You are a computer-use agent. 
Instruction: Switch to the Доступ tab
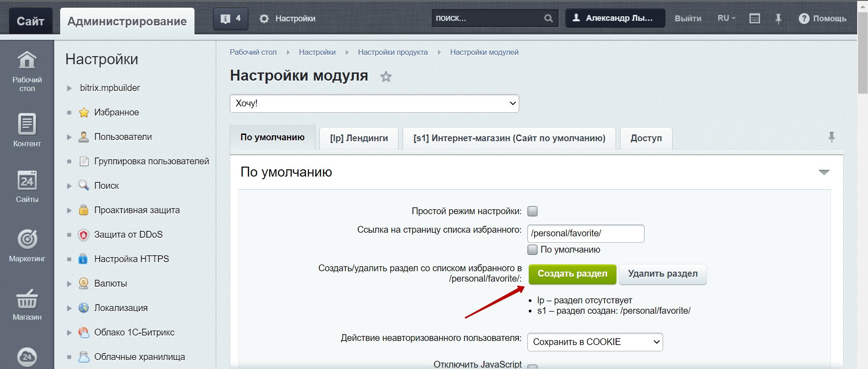[645, 138]
